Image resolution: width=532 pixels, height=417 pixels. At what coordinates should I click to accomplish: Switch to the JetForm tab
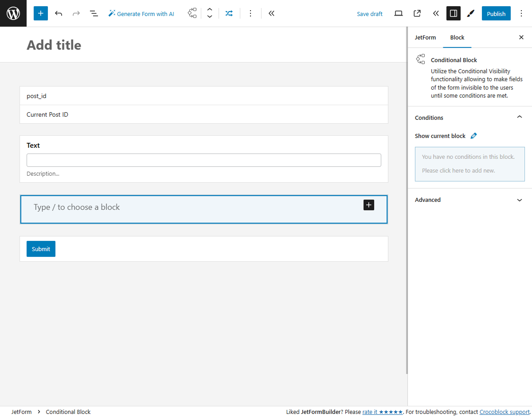click(x=425, y=37)
